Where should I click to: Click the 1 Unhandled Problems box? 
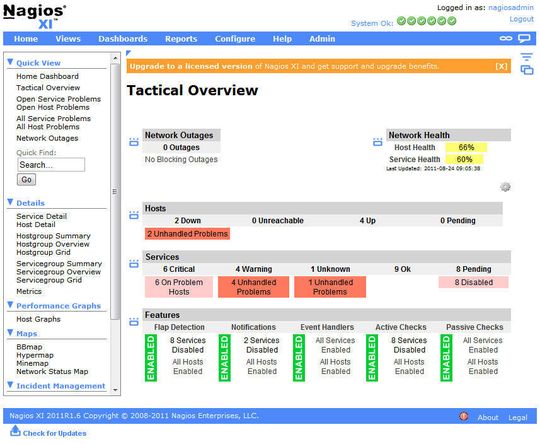coord(330,287)
